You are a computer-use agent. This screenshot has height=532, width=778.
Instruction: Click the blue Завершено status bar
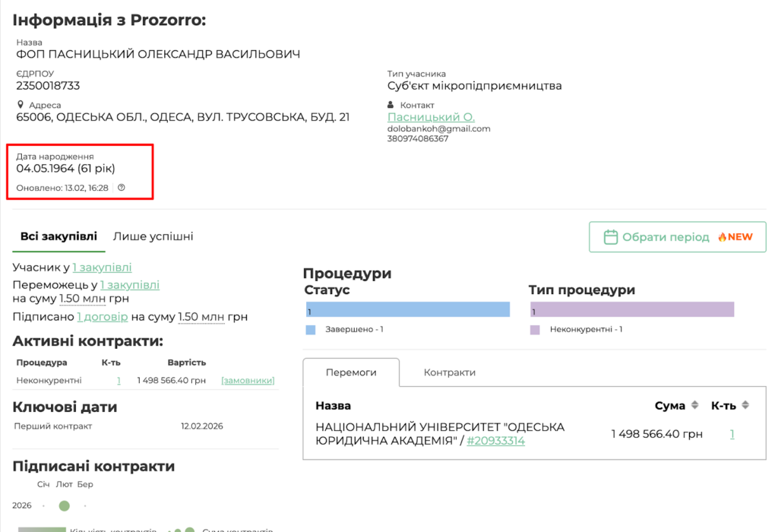pyautogui.click(x=406, y=309)
